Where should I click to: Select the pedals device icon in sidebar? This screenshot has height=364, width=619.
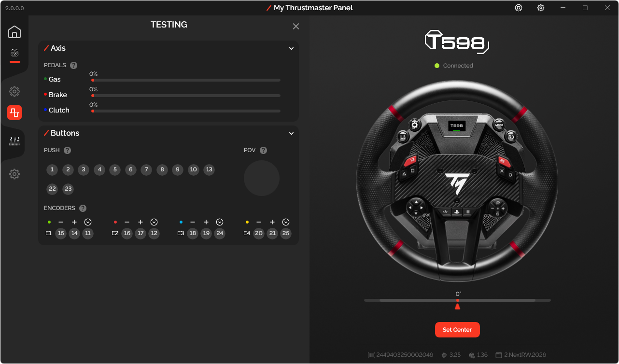pyautogui.click(x=14, y=141)
